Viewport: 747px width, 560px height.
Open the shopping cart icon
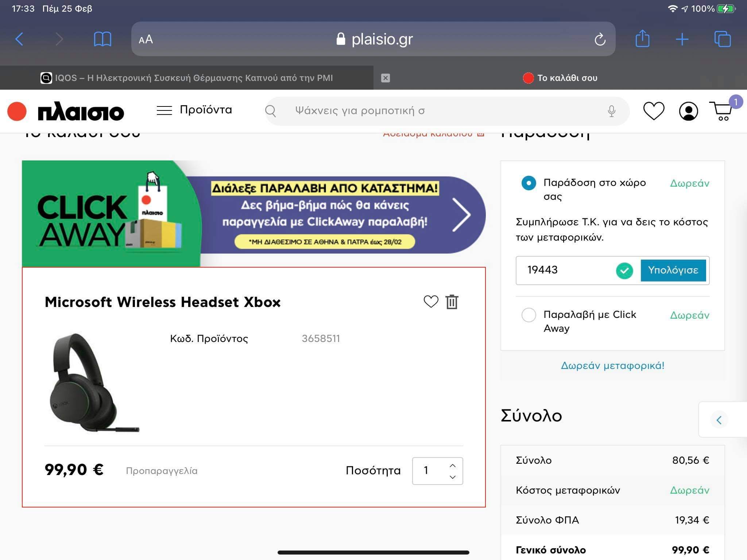pyautogui.click(x=721, y=111)
